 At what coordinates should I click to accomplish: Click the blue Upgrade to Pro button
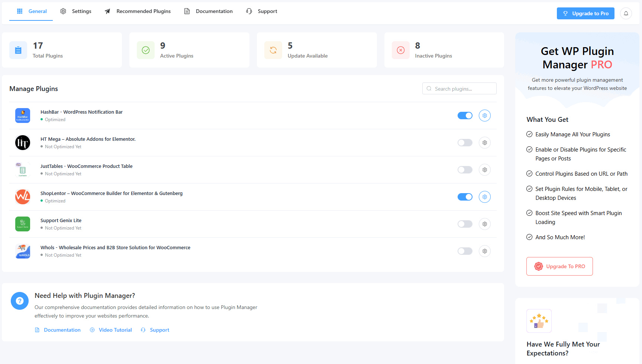click(585, 13)
